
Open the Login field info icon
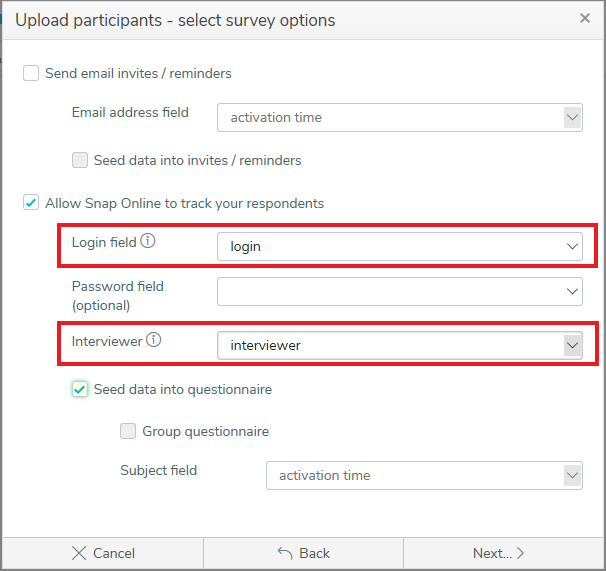(x=148, y=242)
